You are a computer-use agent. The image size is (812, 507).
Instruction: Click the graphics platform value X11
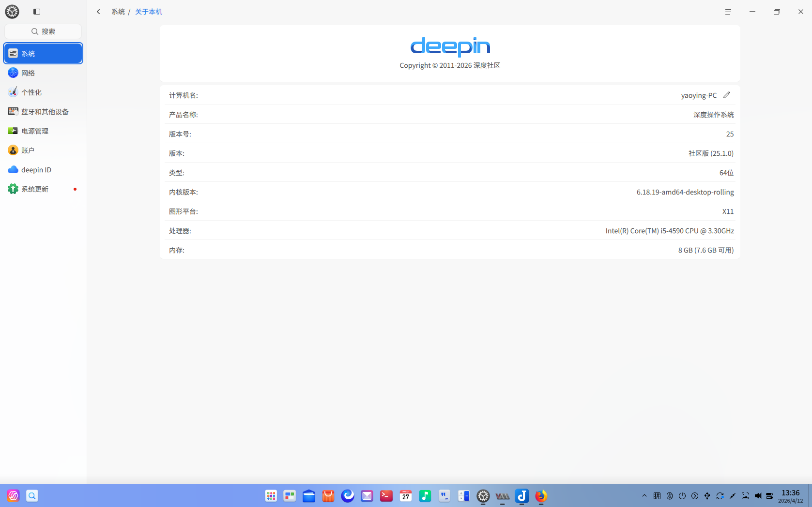pos(728,211)
